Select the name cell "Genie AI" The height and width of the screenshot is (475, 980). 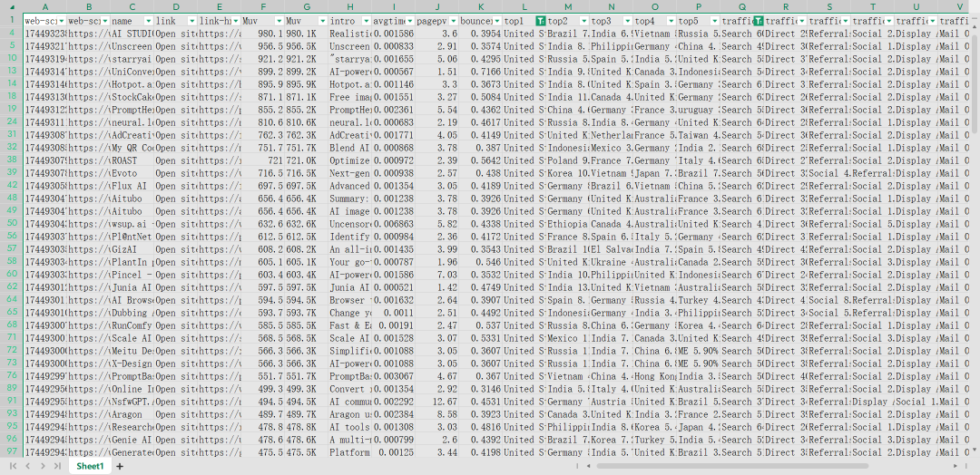point(132,440)
